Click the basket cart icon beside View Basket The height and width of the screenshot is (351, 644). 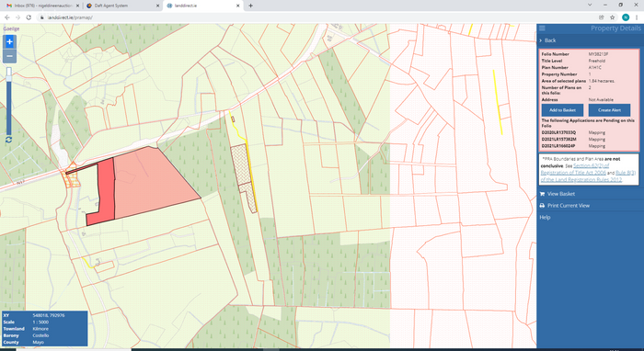point(542,194)
